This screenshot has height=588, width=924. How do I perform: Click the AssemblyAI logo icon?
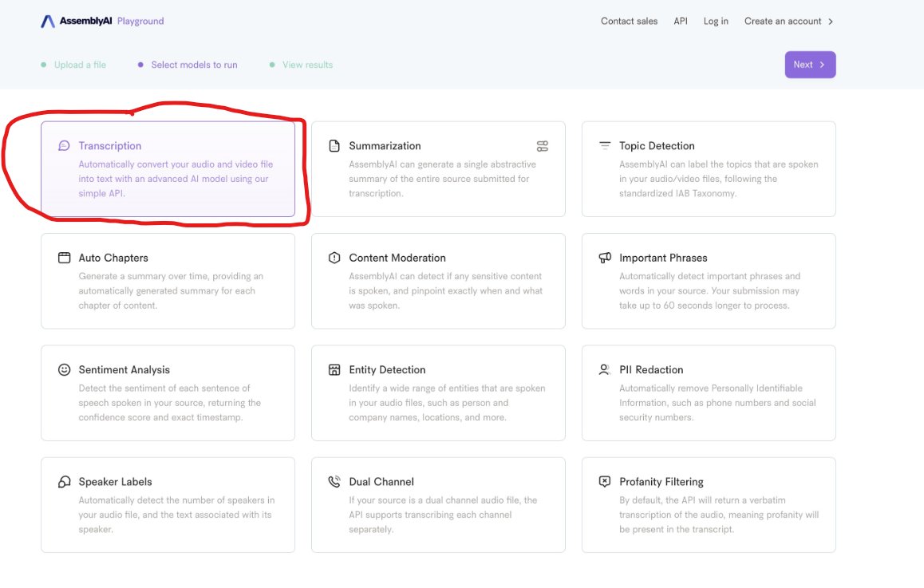pos(48,22)
